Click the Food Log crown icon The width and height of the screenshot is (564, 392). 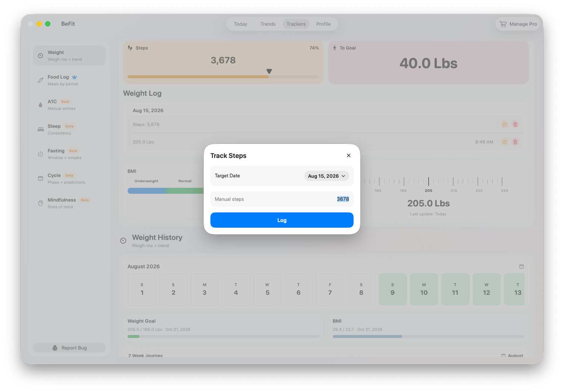[x=75, y=77]
